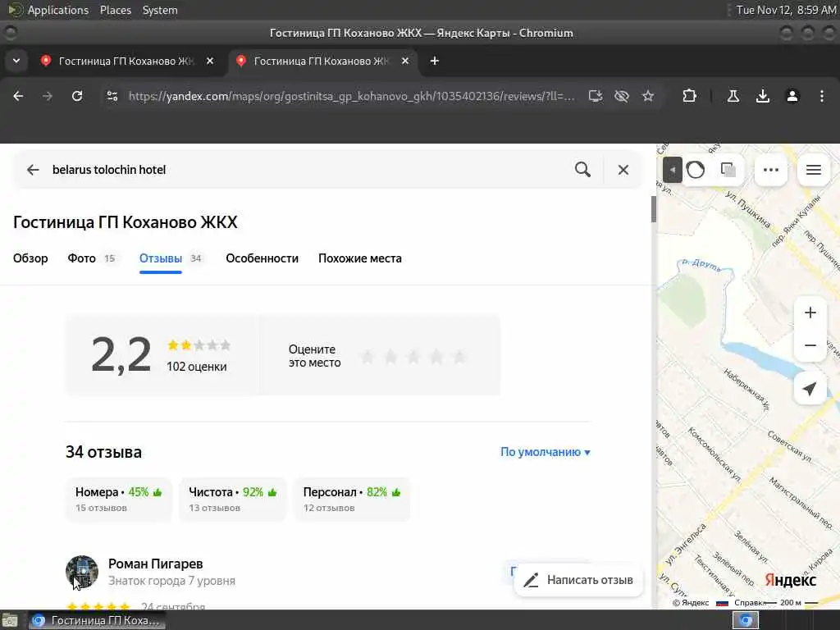Open the profile avatar icon
Image resolution: width=840 pixels, height=630 pixels.
pos(792,96)
